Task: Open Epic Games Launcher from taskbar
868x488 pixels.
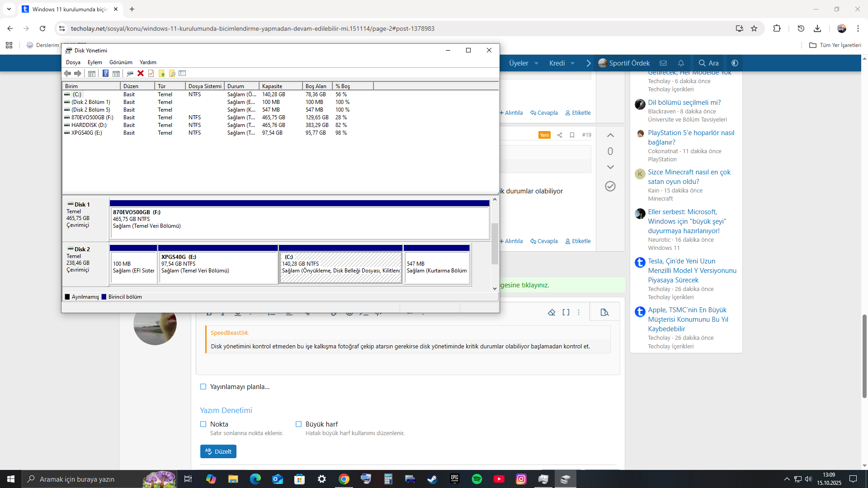Action: coord(455,479)
